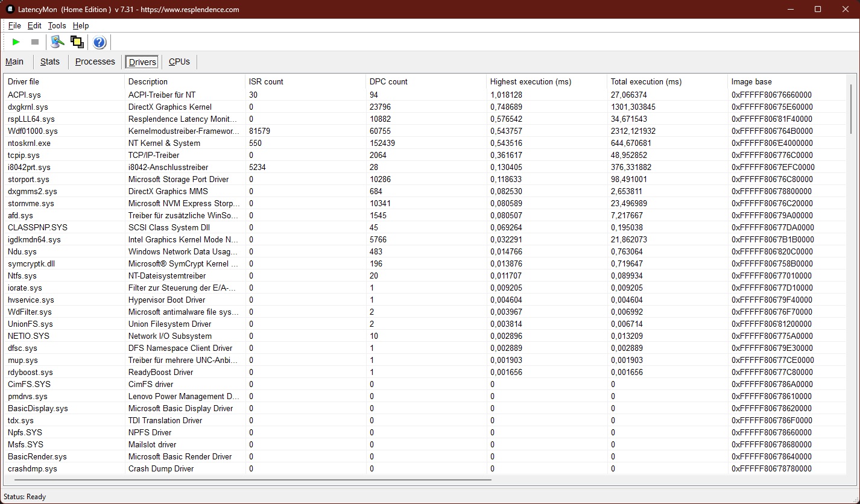Viewport: 860px width, 504px height.
Task: Select the Msfs.SYS driver row
Action: (425, 444)
